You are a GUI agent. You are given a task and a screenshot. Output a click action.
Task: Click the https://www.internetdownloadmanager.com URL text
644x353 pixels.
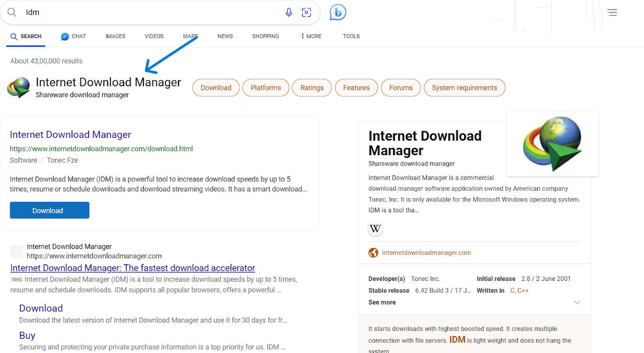[x=94, y=256]
